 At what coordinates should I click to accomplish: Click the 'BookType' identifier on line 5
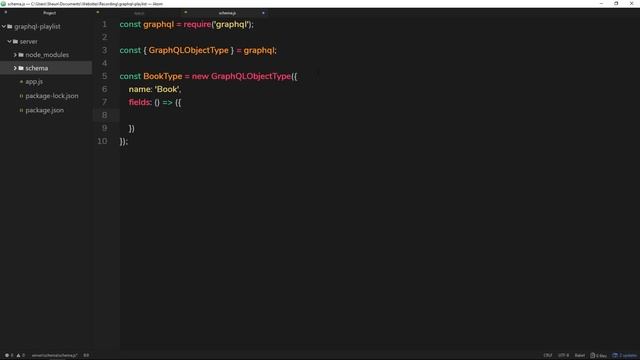point(162,76)
